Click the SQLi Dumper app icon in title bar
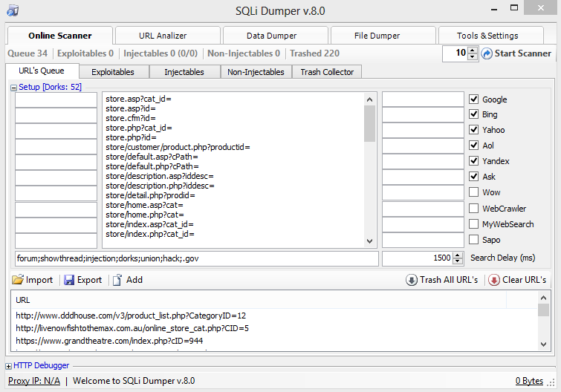 pos(13,10)
